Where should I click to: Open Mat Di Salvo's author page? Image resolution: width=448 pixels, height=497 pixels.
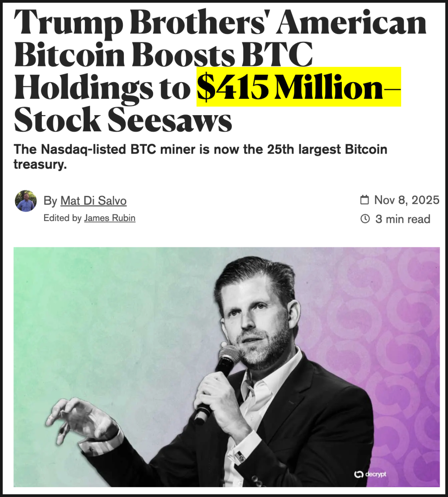pyautogui.click(x=93, y=200)
